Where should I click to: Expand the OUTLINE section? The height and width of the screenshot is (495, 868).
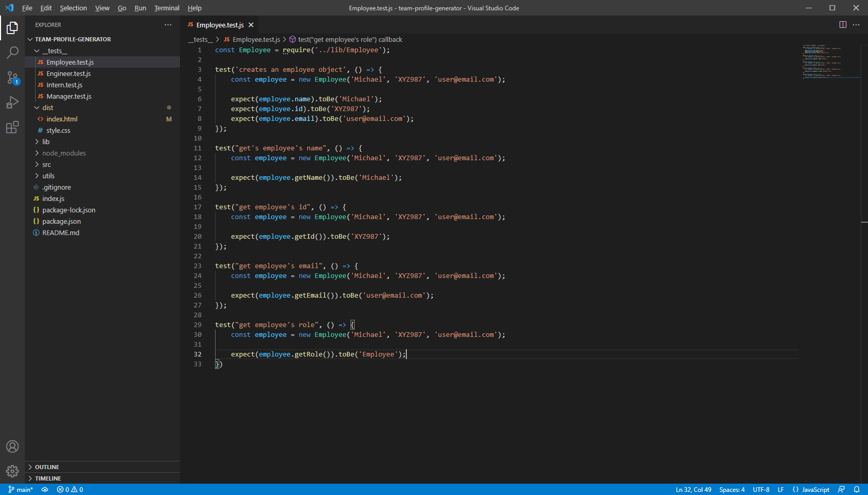point(47,467)
